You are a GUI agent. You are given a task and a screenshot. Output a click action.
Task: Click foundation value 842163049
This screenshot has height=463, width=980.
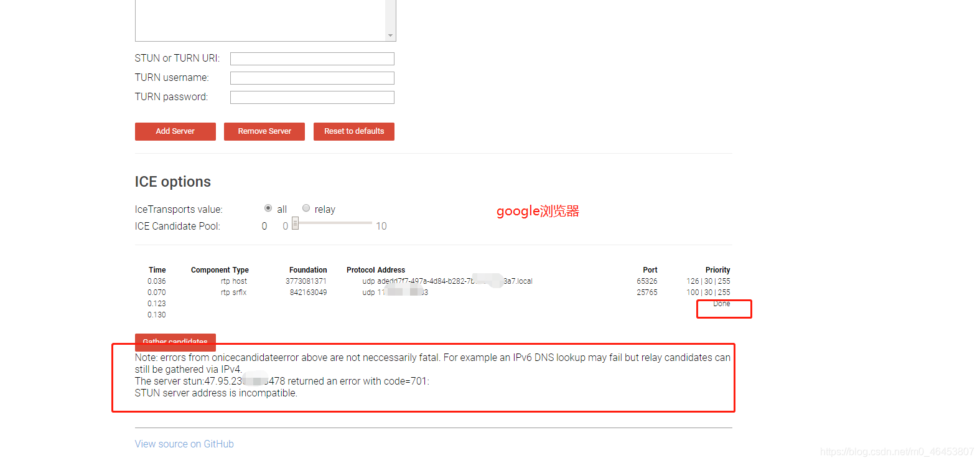tap(308, 292)
